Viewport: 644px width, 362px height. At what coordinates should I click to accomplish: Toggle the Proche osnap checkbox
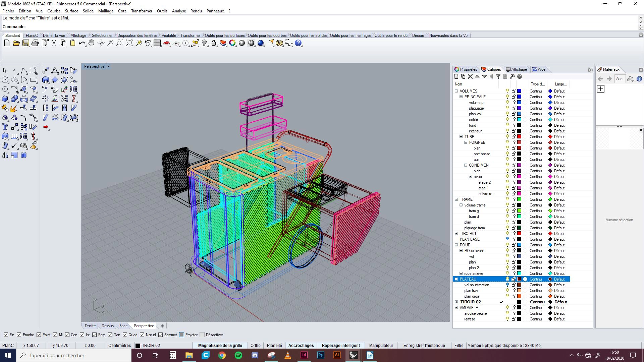pyautogui.click(x=19, y=335)
